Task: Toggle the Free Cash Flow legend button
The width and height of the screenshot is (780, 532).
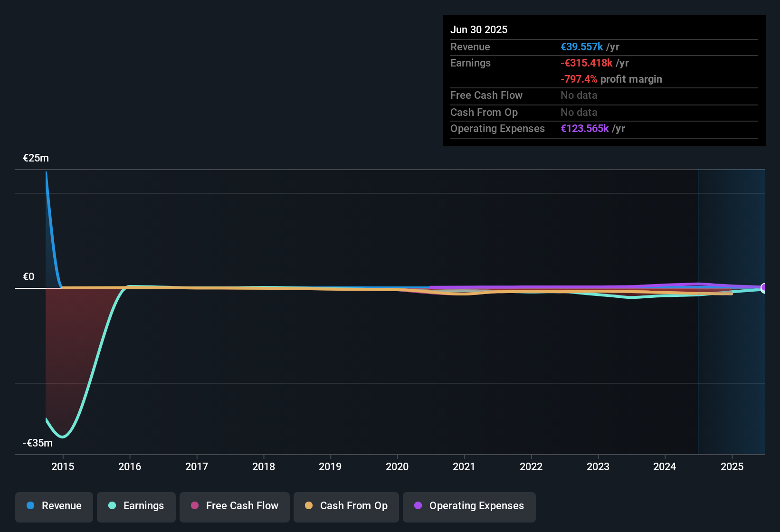Action: click(235, 506)
